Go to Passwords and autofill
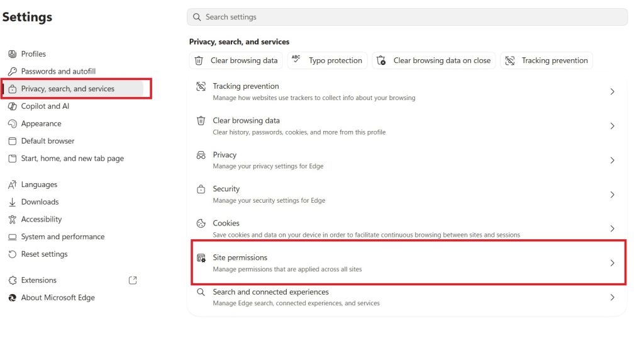644x345 pixels. (x=58, y=71)
